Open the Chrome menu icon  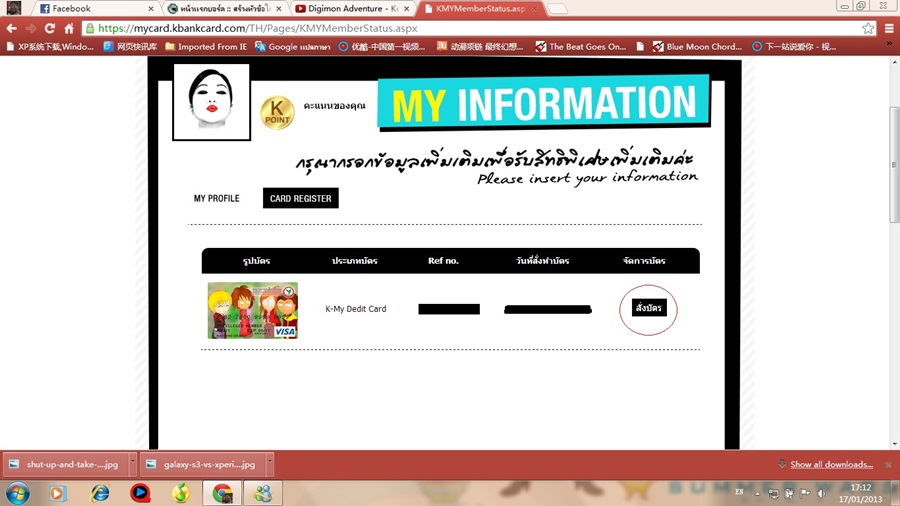pyautogui.click(x=889, y=28)
